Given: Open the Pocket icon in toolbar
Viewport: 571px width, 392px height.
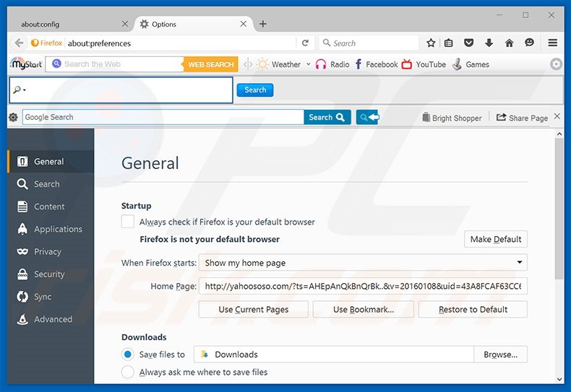Looking at the screenshot, I should (468, 43).
